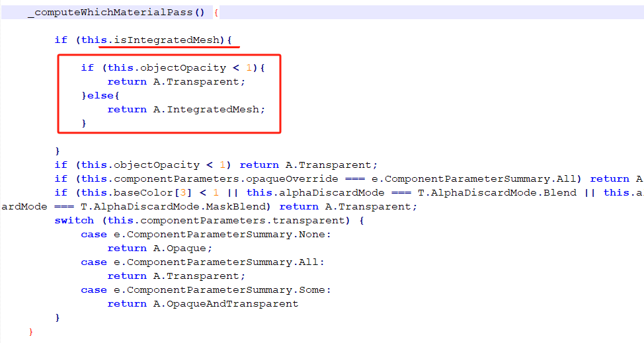
Task: Click the _computeWhichMaterialPass() function name
Action: tap(116, 13)
